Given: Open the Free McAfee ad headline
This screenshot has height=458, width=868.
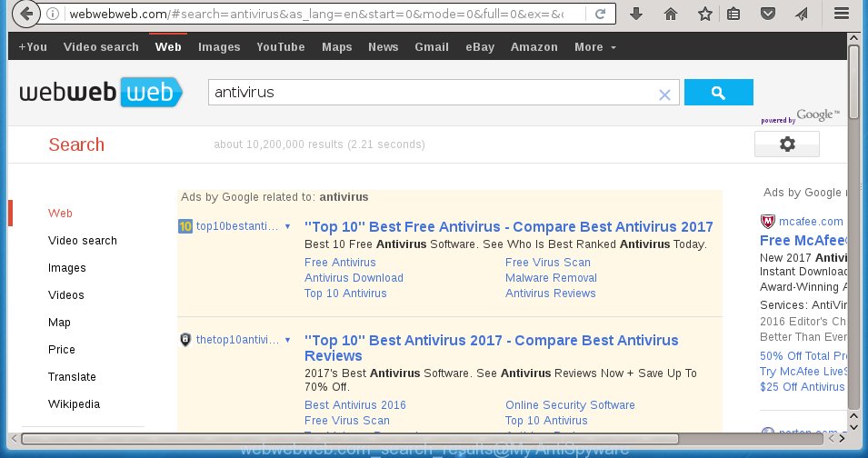Looking at the screenshot, I should tap(803, 241).
